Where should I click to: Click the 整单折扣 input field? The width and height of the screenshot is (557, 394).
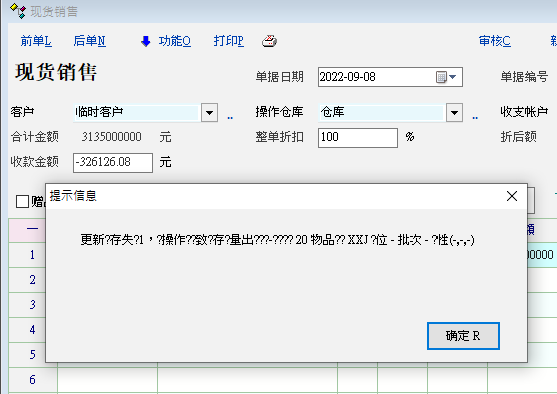pyautogui.click(x=358, y=137)
